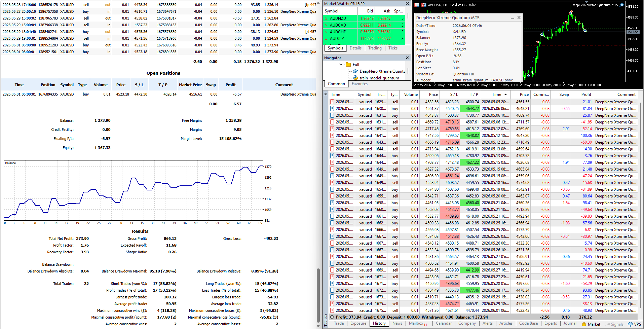Collapse the Full folder in Navigator

tap(341, 65)
